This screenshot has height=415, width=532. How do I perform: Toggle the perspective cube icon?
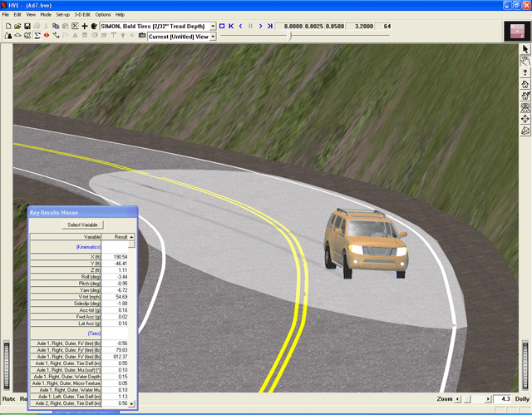click(525, 131)
